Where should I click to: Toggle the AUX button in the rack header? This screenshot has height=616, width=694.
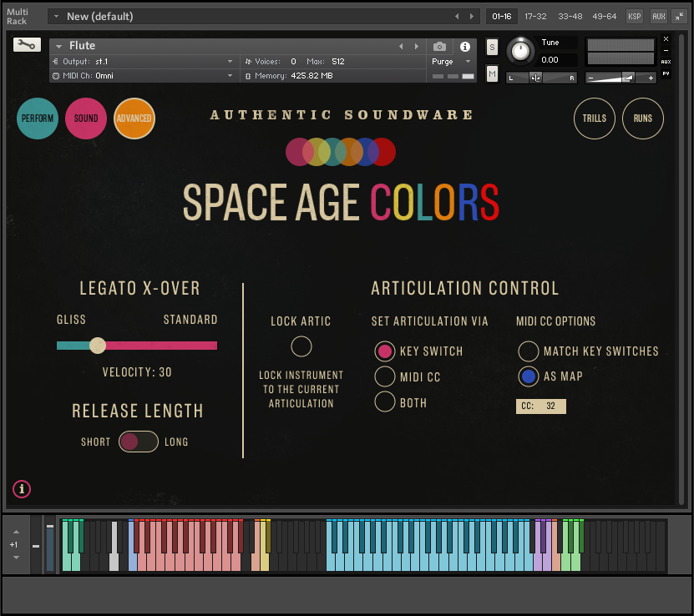coord(658,16)
